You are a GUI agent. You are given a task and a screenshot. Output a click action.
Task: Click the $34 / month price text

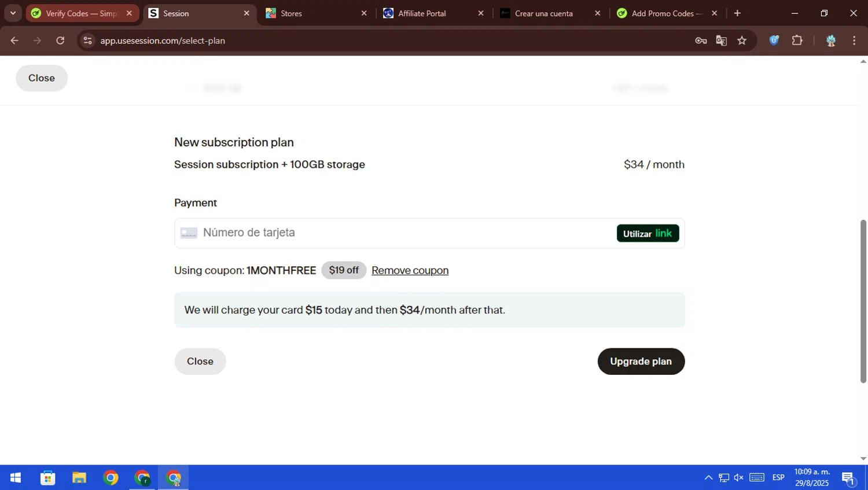pos(654,164)
